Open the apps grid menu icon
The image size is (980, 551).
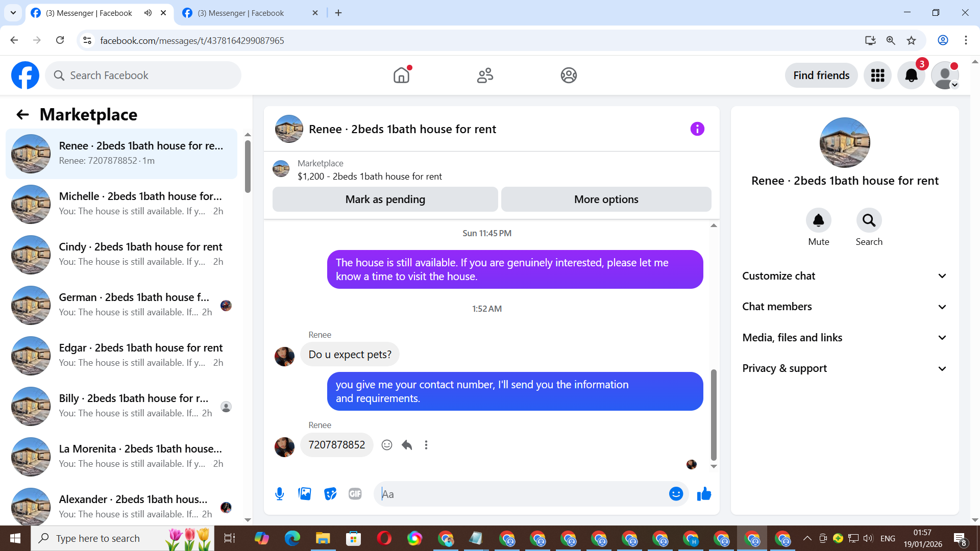pos(877,76)
